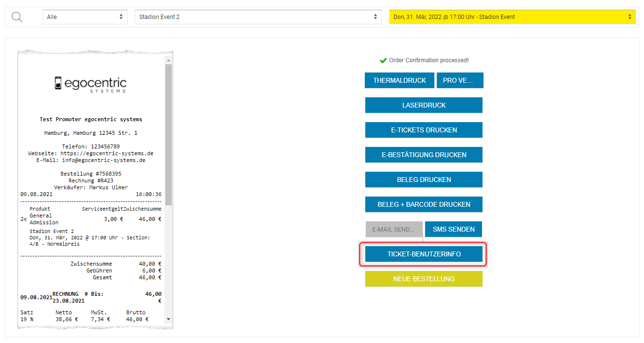Click BELEG + BARCODE DRUCKEN
The image size is (644, 343).
pyautogui.click(x=424, y=204)
